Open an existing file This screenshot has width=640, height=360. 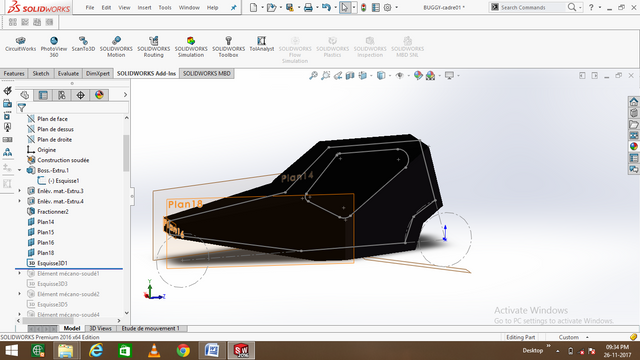tap(271, 7)
